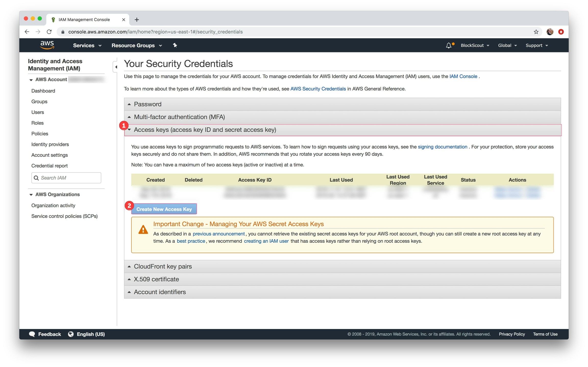588x367 pixels.
Task: Click the browser profile avatar icon
Action: point(550,32)
